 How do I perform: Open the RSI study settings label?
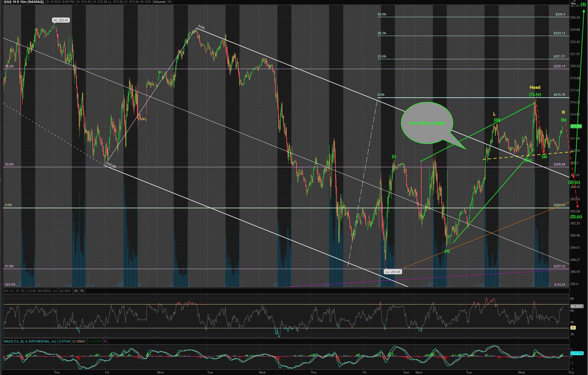30,291
